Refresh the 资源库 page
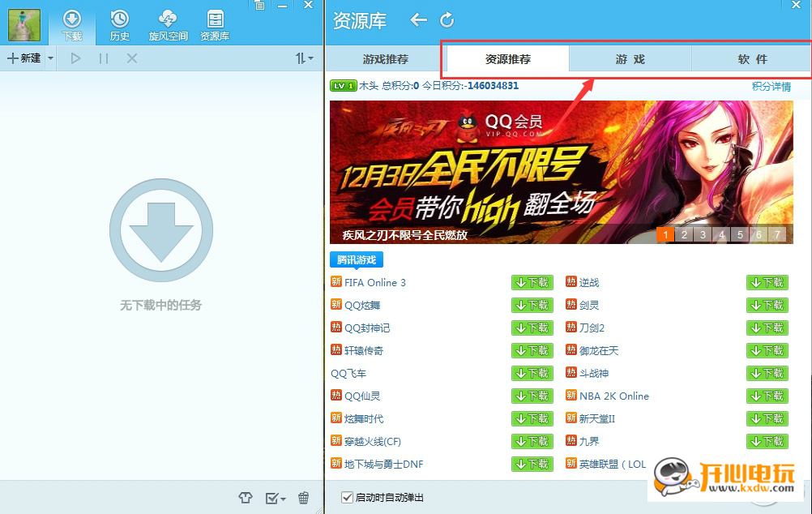Image resolution: width=812 pixels, height=514 pixels. [447, 19]
